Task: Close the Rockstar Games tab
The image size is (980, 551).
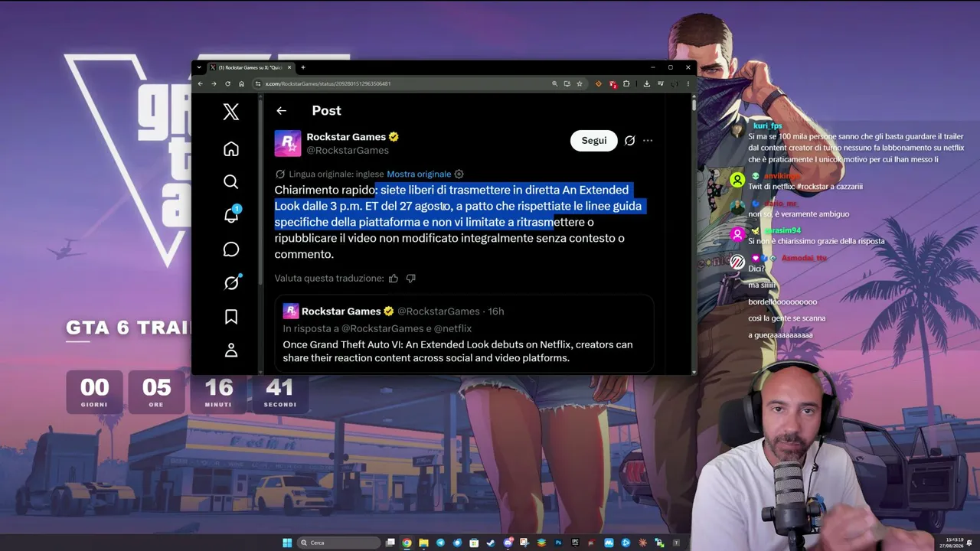Action: pyautogui.click(x=289, y=67)
